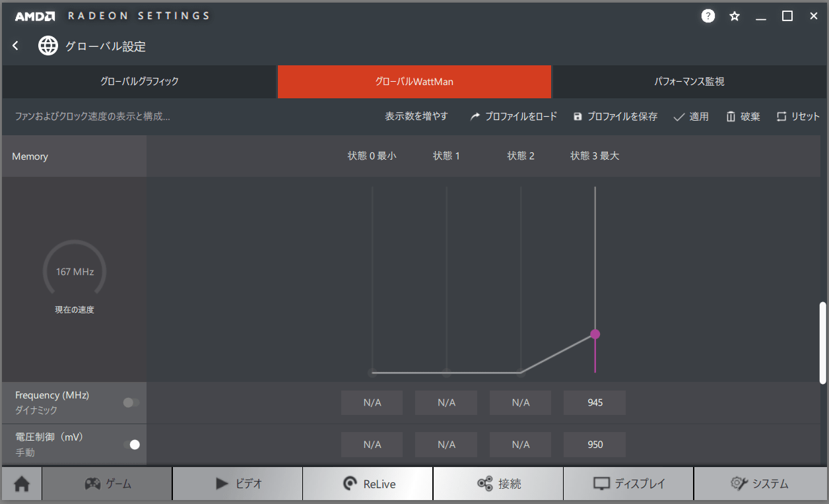
Task: Click the vertical scrollbar thumb
Action: tap(822, 343)
